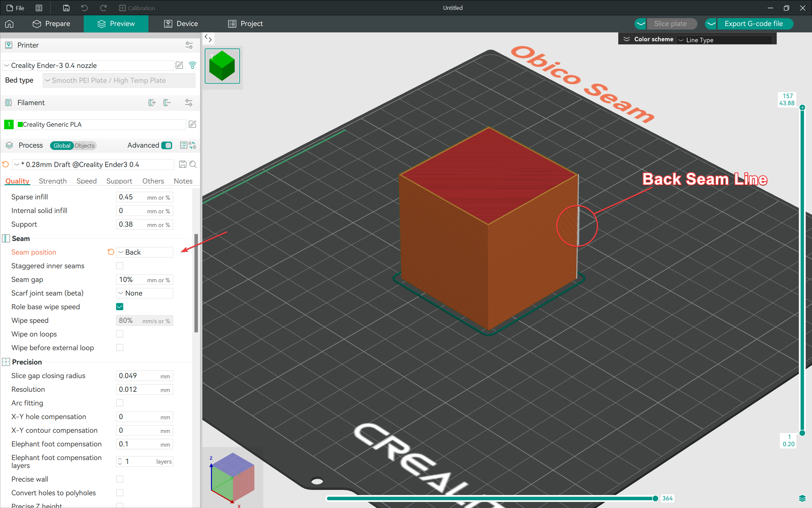Image resolution: width=812 pixels, height=508 pixels.
Task: Open the Speed settings tab
Action: pos(87,181)
